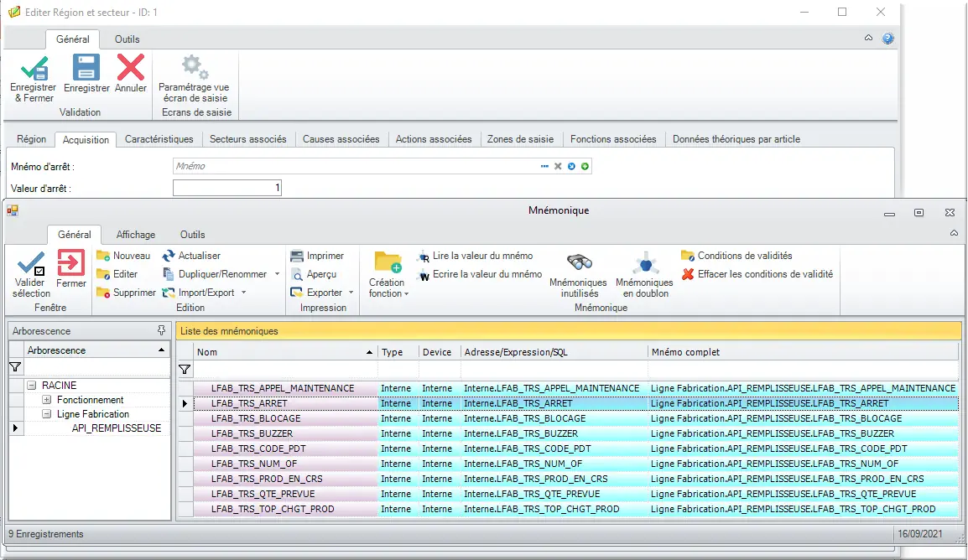
Task: Collapse the Mnémonique ribbon chevron
Action: pos(954,233)
